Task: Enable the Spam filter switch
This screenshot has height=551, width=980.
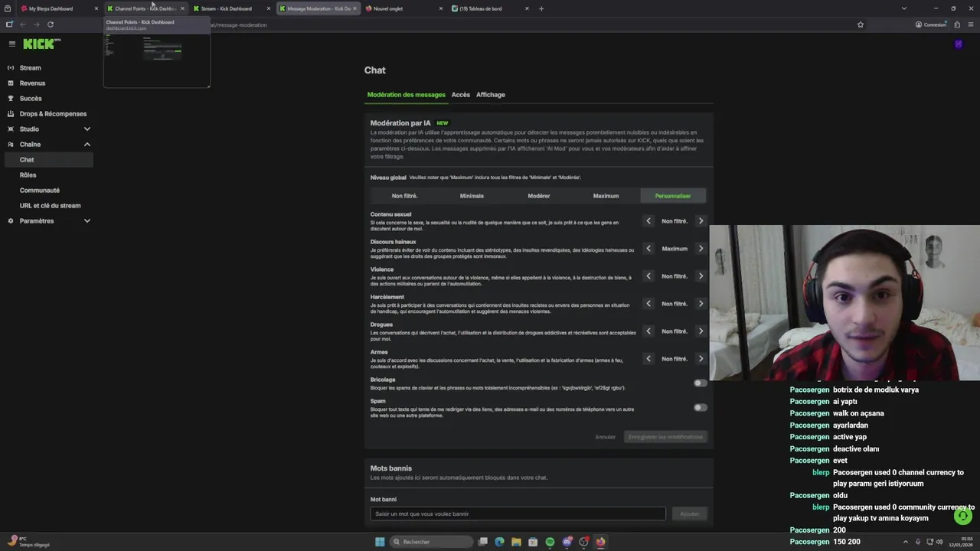Action: (x=700, y=407)
